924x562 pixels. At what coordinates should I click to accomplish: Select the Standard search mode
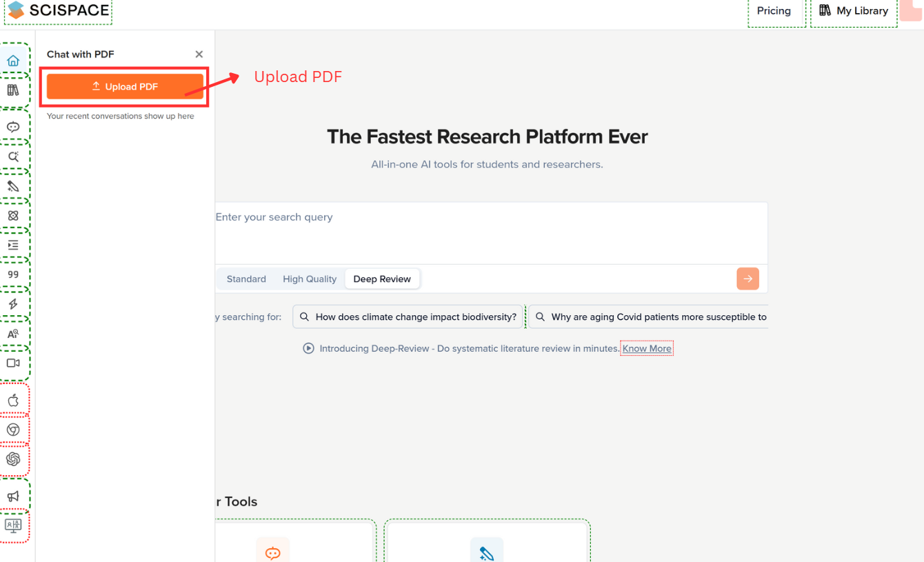coord(246,279)
